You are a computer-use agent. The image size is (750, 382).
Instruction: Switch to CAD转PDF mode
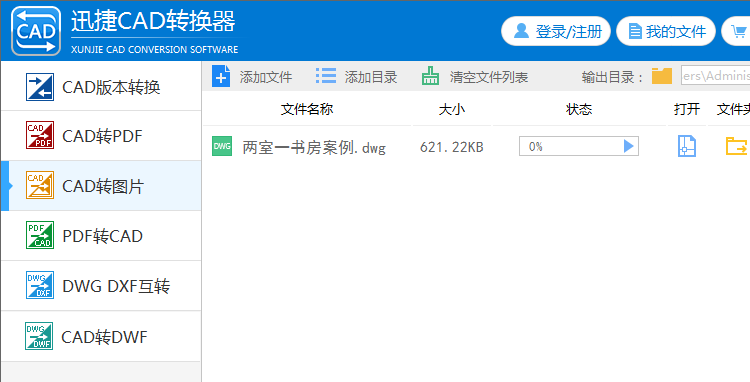click(101, 136)
